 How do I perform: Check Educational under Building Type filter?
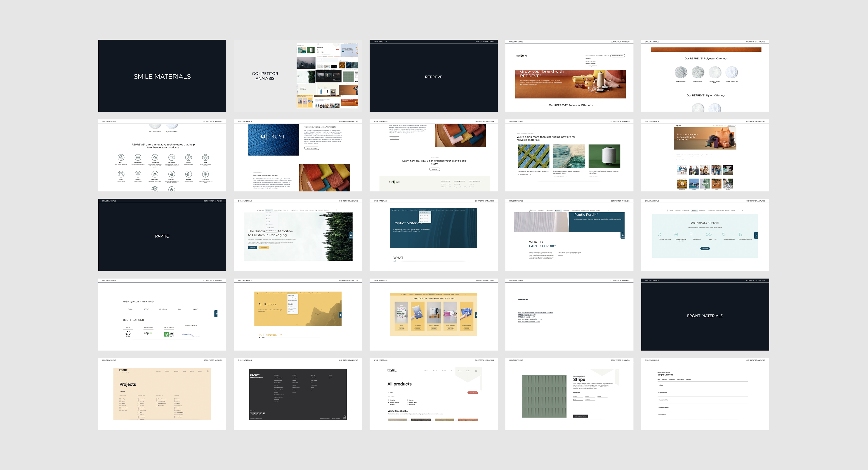pos(138,399)
